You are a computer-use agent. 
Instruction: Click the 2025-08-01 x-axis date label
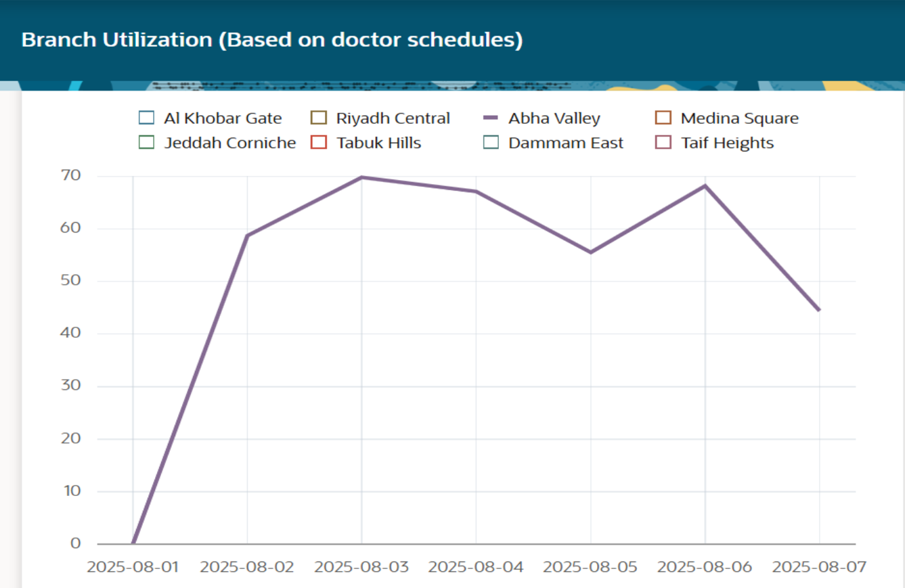(133, 566)
